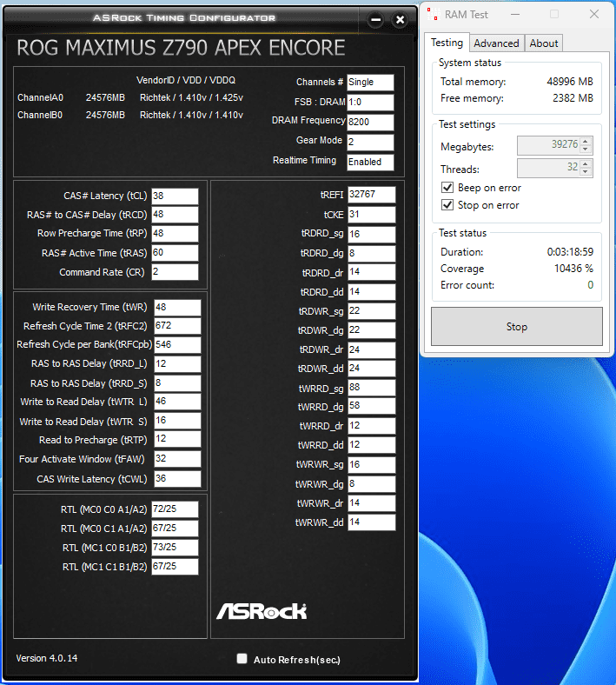Click the ChannelA0 label text
Viewport: 616px width, 685px height.
click(40, 97)
